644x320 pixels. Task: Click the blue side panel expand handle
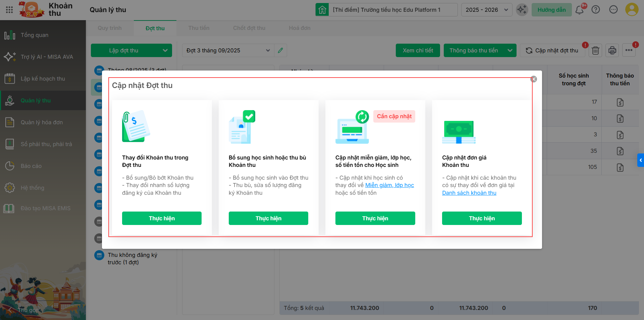point(641,160)
